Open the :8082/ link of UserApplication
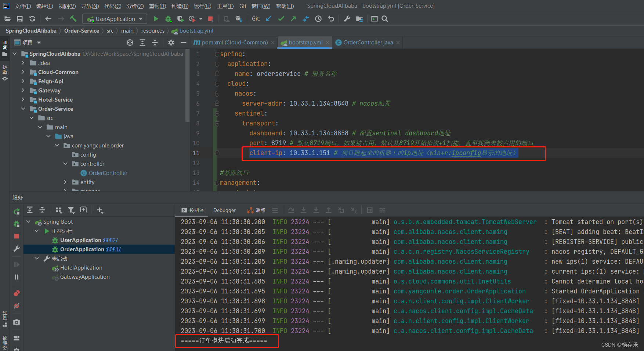Screen dimensions: 644x351 [110, 240]
